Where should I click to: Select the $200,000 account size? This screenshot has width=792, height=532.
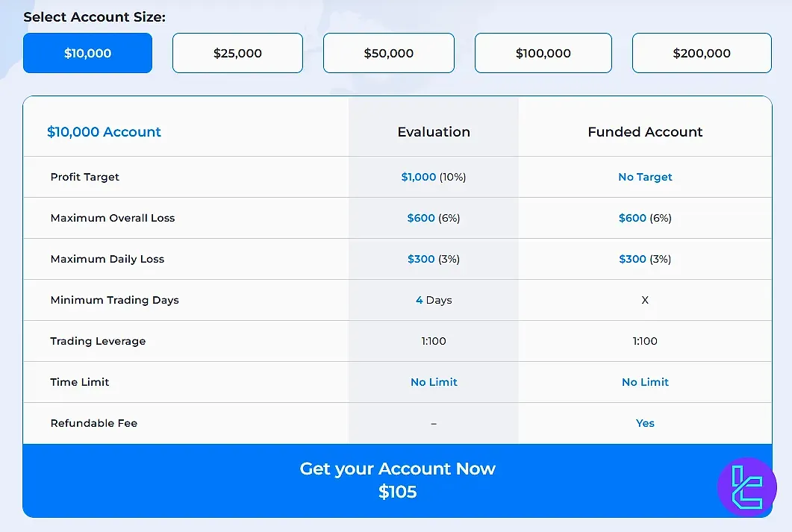[701, 53]
